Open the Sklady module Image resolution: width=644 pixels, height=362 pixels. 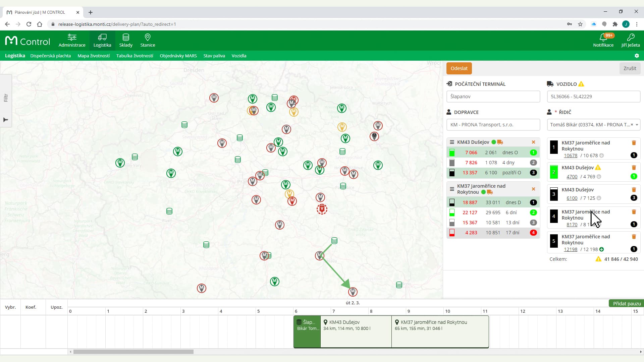click(126, 40)
